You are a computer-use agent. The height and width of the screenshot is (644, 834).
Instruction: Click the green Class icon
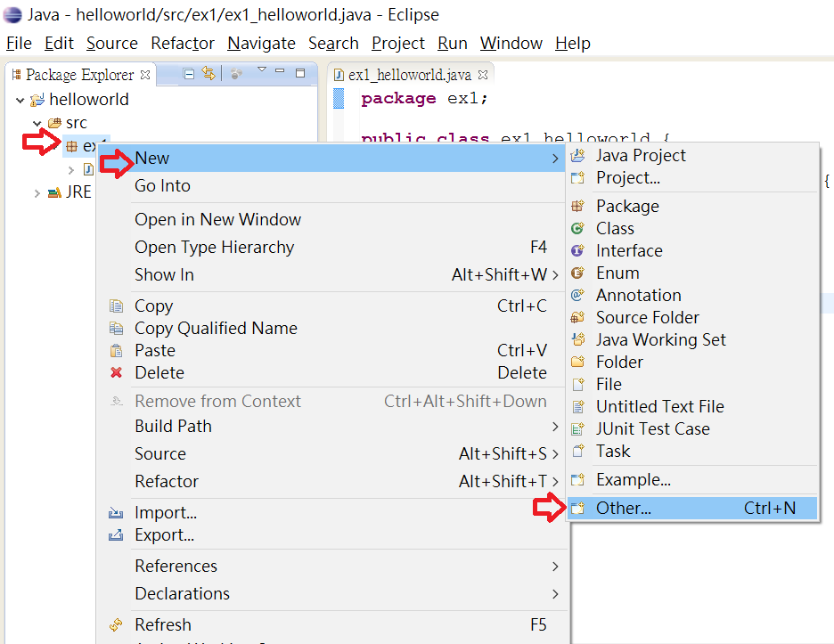pos(577,228)
